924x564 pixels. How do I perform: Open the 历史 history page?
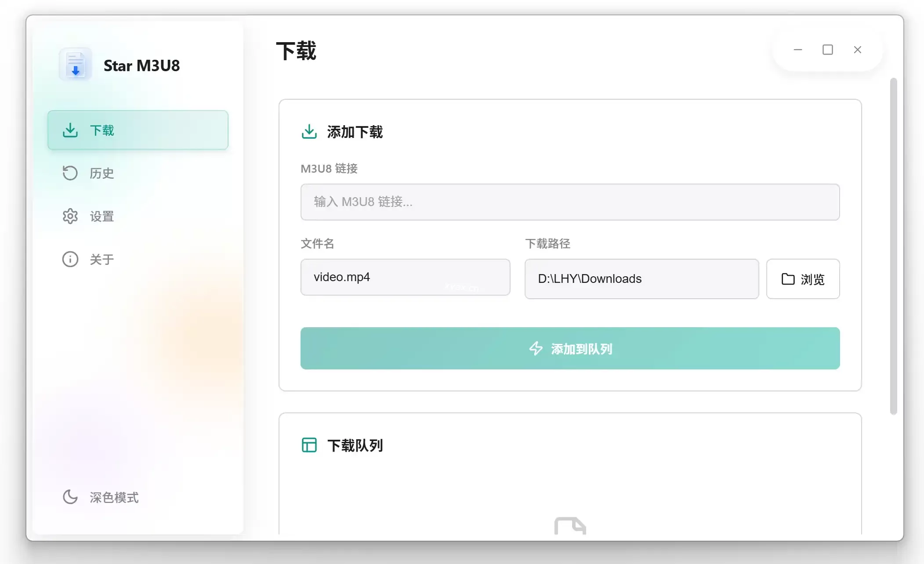tap(102, 174)
